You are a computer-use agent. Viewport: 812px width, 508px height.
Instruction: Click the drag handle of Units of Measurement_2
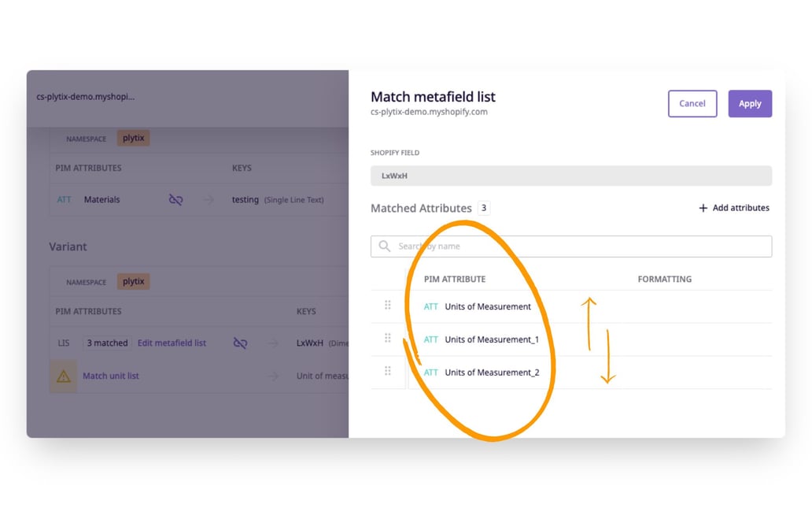(x=387, y=370)
